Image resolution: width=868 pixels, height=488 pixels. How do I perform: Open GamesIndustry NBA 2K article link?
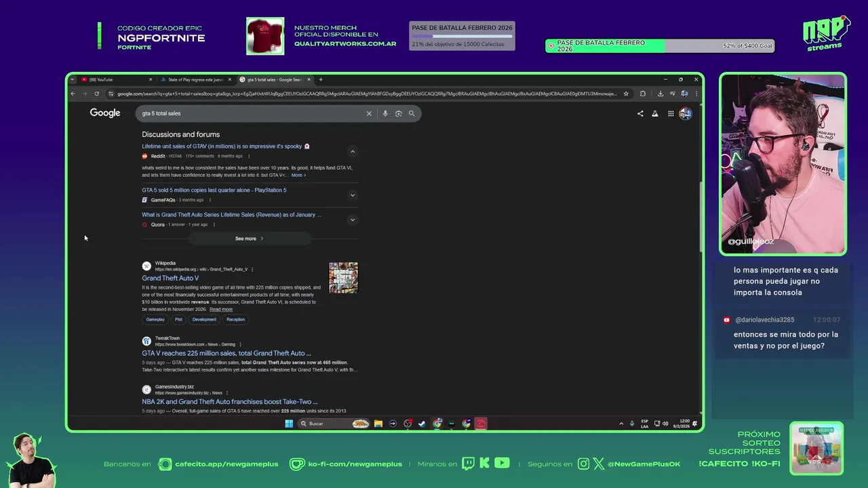point(229,402)
